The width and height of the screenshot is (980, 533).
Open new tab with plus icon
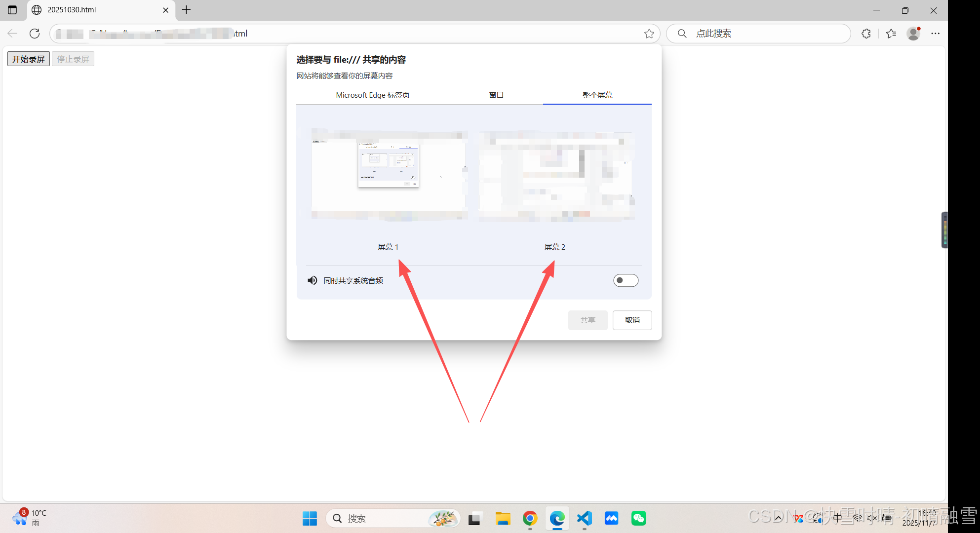(x=186, y=10)
